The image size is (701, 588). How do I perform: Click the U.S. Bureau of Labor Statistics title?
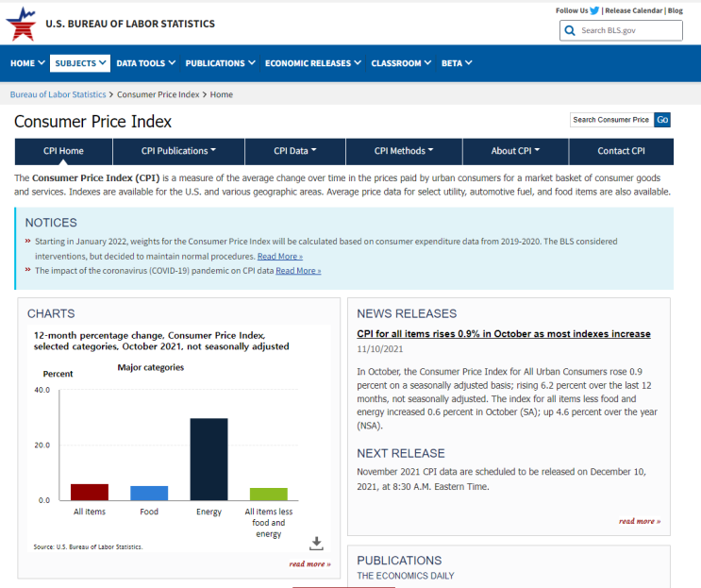pos(130,24)
